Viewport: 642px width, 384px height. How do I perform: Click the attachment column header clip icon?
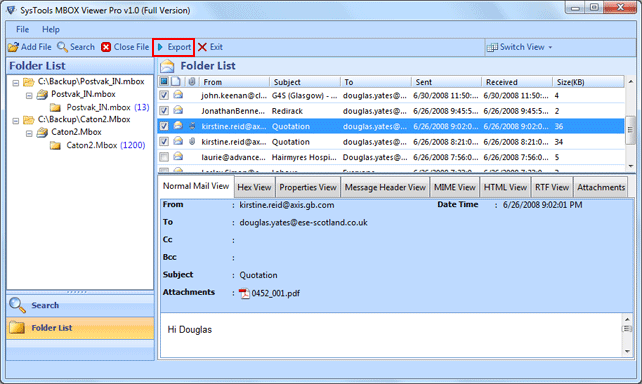tap(192, 81)
